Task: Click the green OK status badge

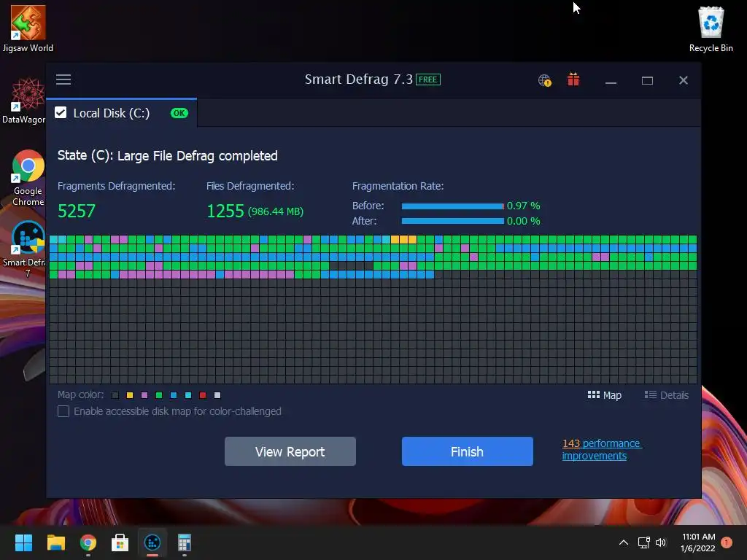Action: 179,113
